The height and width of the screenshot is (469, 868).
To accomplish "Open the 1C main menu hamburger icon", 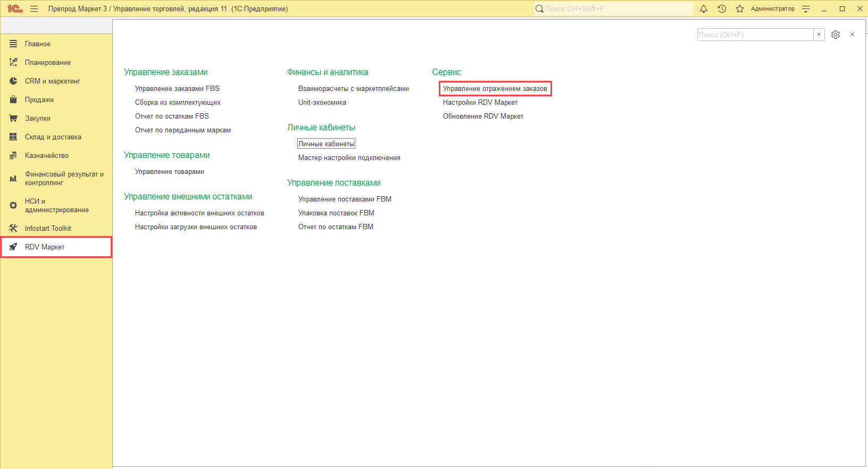I will point(34,9).
